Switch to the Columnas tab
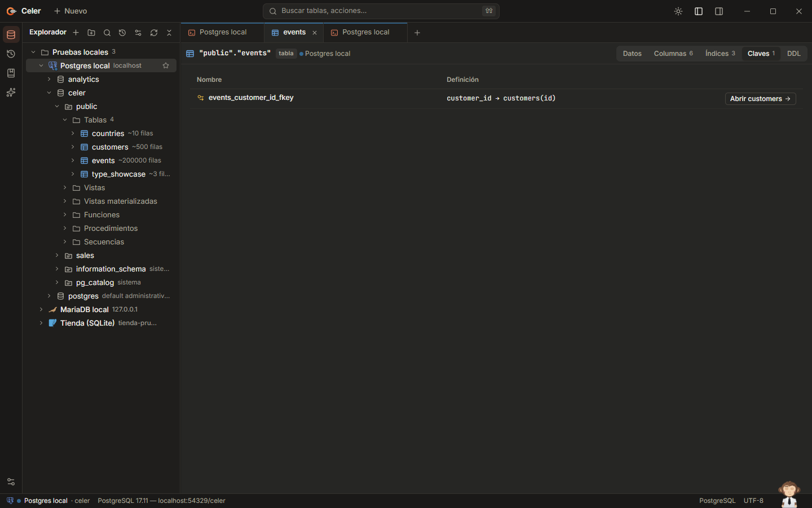The image size is (812, 508). [673, 54]
